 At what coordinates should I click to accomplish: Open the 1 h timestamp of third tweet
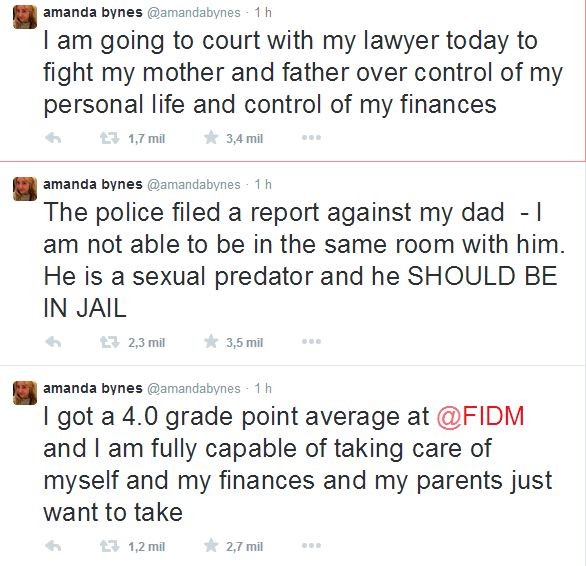[x=263, y=388]
